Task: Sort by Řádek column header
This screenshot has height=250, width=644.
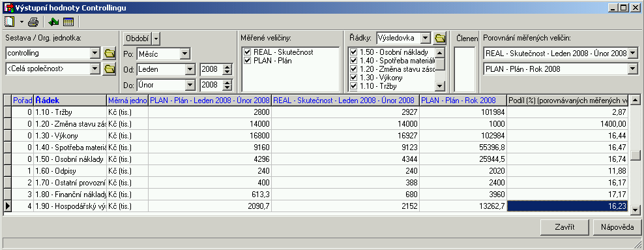Action: click(70, 101)
